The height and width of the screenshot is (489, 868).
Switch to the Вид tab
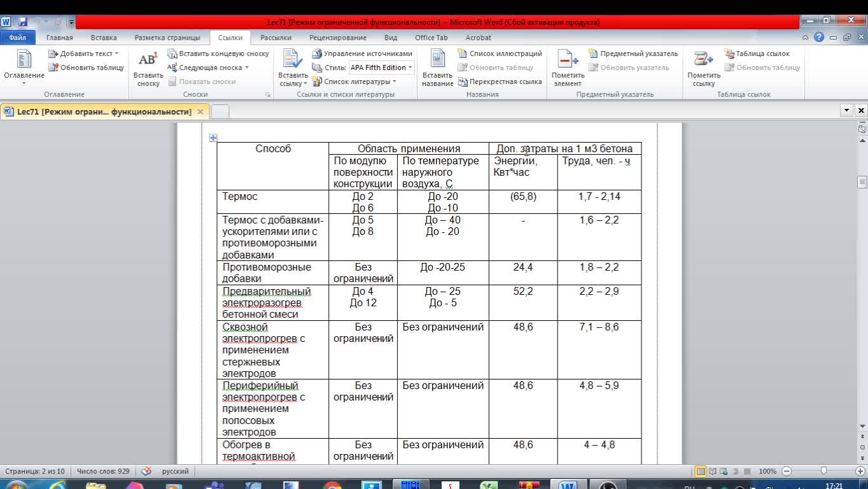tap(391, 38)
